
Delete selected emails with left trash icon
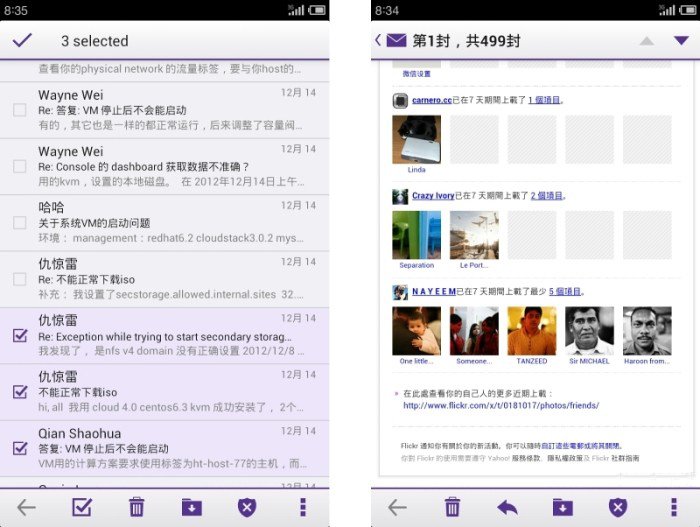pos(137,507)
